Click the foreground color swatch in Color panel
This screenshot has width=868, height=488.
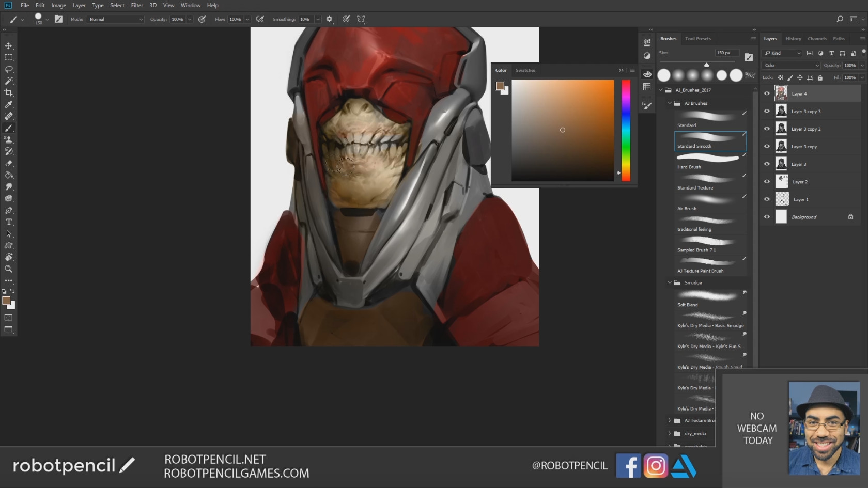pyautogui.click(x=500, y=86)
